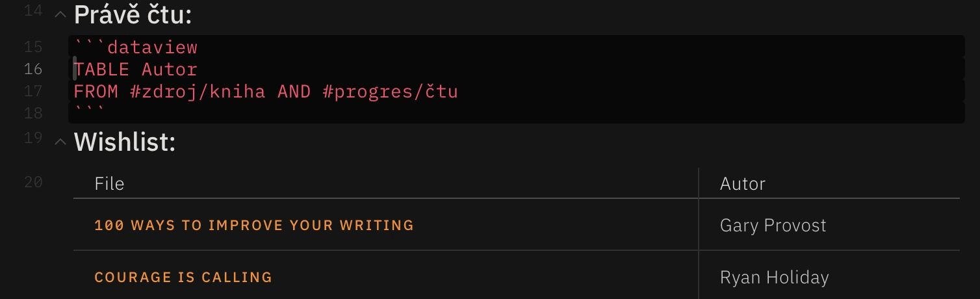Image resolution: width=980 pixels, height=299 pixels.
Task: Collapse the "Wishlist:" heading fold arrow
Action: [60, 142]
